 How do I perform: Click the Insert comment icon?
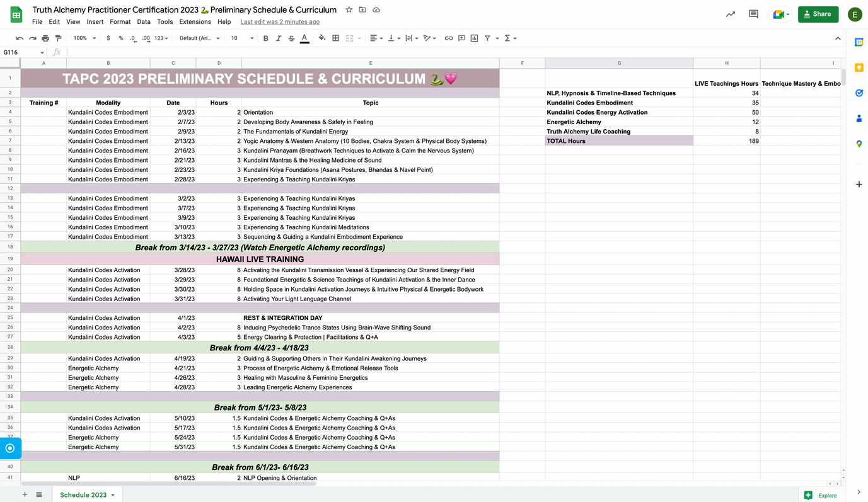461,38
